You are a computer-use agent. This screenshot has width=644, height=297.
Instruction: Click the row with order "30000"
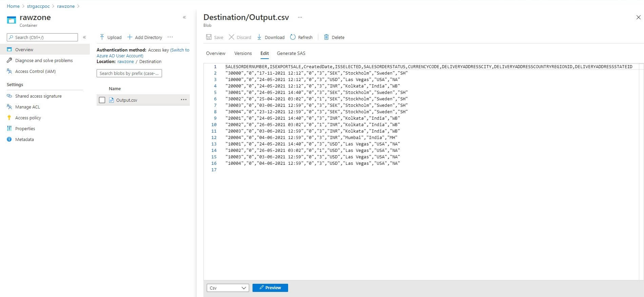pyautogui.click(x=317, y=73)
